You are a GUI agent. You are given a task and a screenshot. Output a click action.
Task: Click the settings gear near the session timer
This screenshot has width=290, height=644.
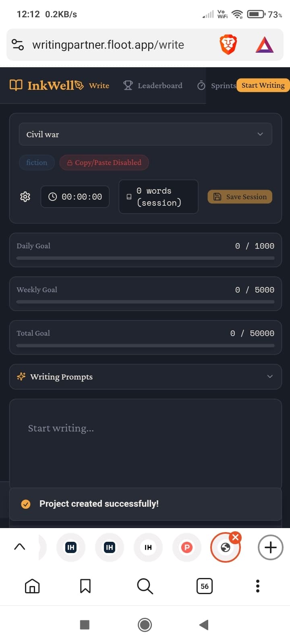25,197
